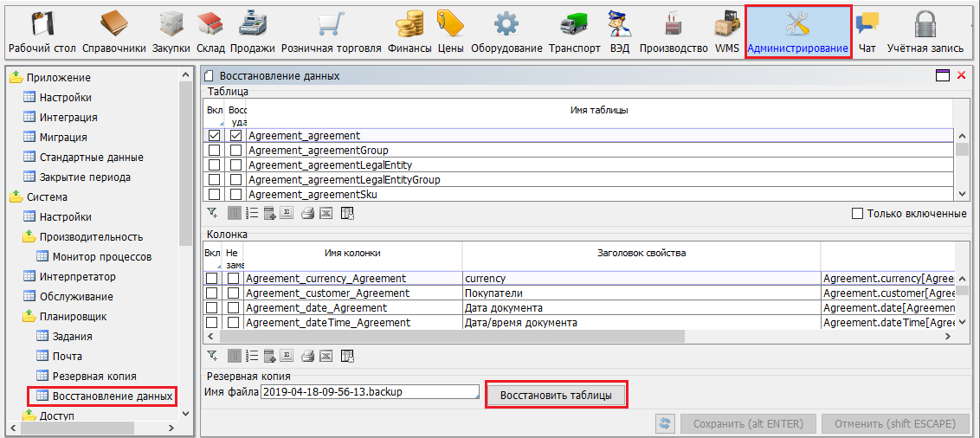Add a filter in the Таблица toolbar
The image size is (980, 438).
click(212, 213)
